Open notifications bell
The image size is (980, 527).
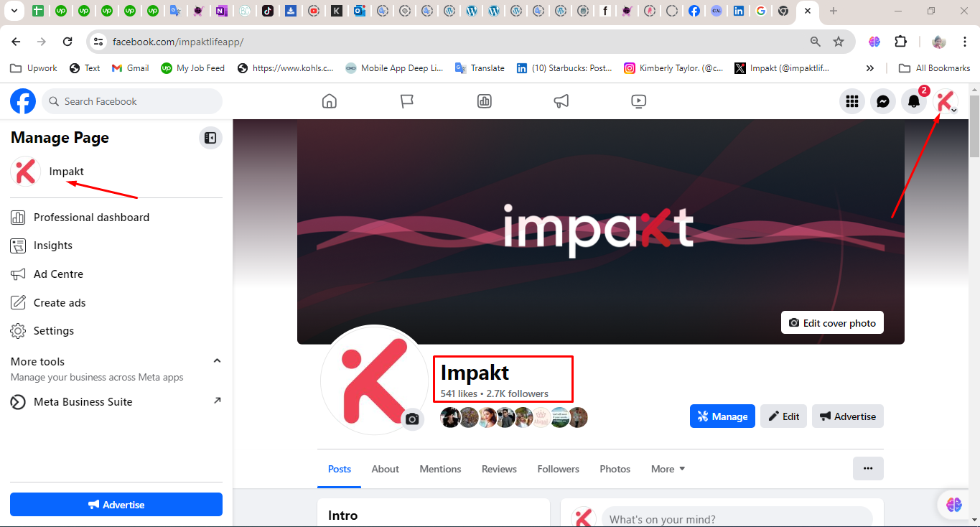(914, 101)
